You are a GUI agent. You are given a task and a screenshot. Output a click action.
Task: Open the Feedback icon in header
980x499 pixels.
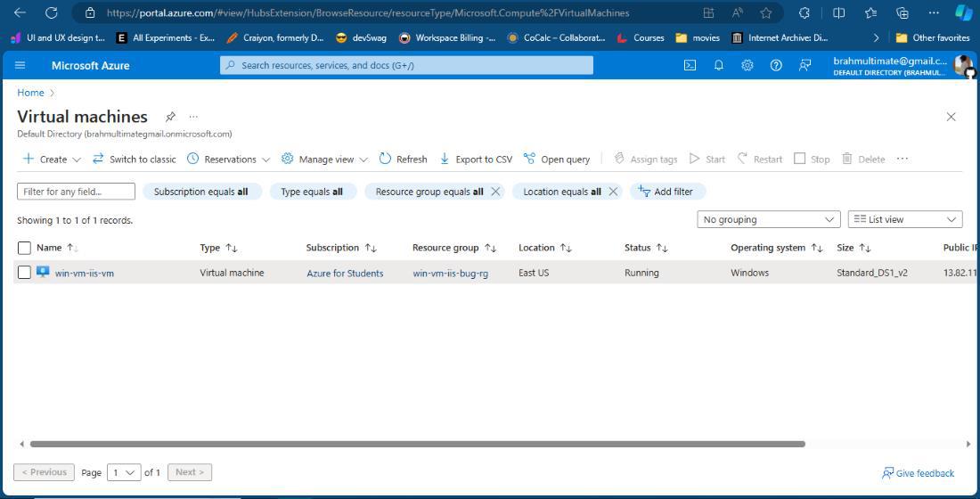tap(805, 65)
